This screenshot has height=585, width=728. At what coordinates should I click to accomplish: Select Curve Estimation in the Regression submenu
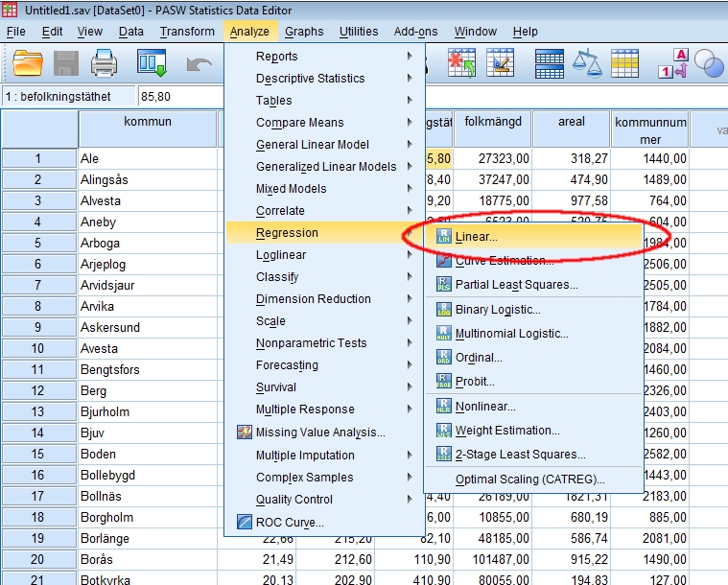504,261
